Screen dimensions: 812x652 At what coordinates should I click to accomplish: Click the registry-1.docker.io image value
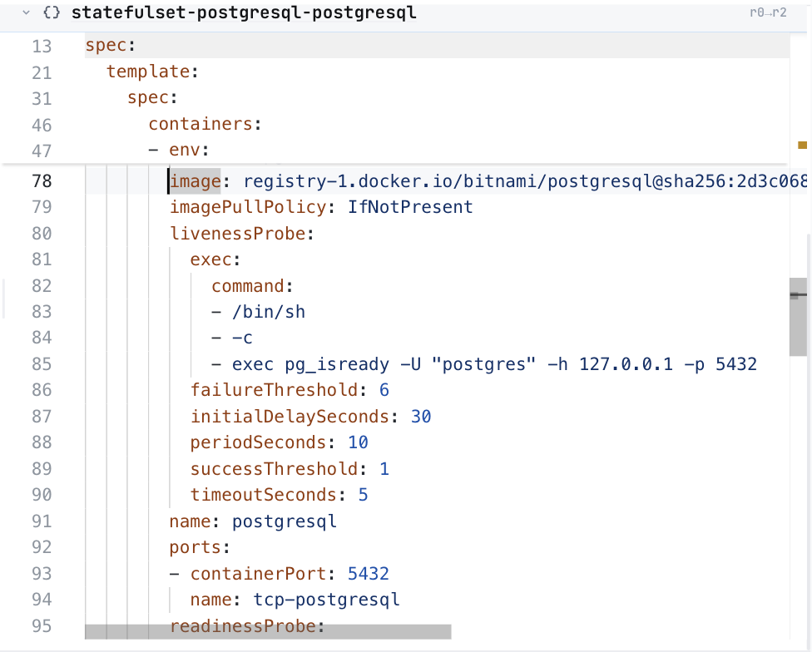pos(525,181)
